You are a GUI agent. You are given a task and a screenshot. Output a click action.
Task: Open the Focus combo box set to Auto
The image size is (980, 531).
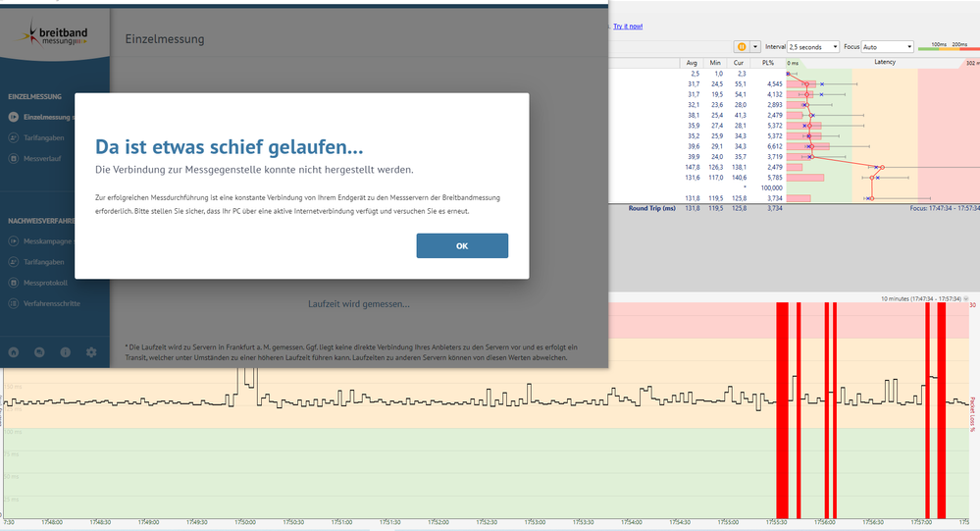click(888, 47)
